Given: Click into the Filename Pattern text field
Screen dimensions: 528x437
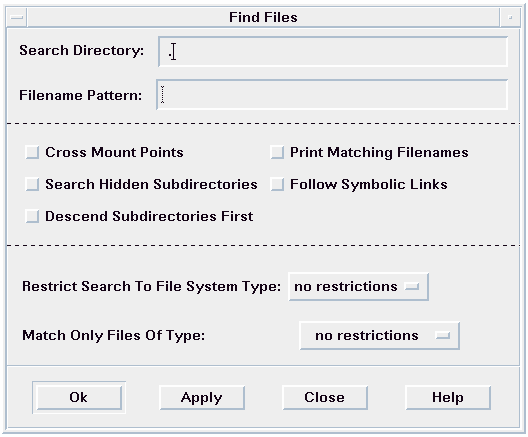Looking at the screenshot, I should (x=332, y=95).
